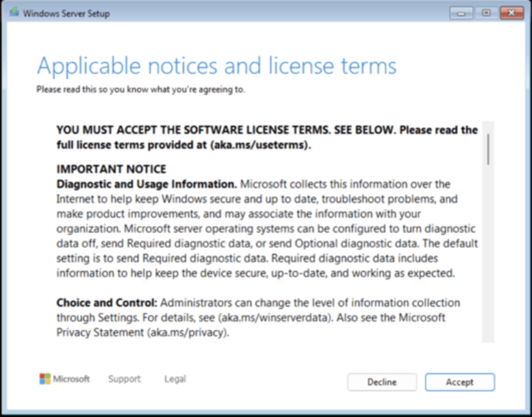
Task: Click the '(aka.ms/privacy)' text
Action: tap(188, 333)
